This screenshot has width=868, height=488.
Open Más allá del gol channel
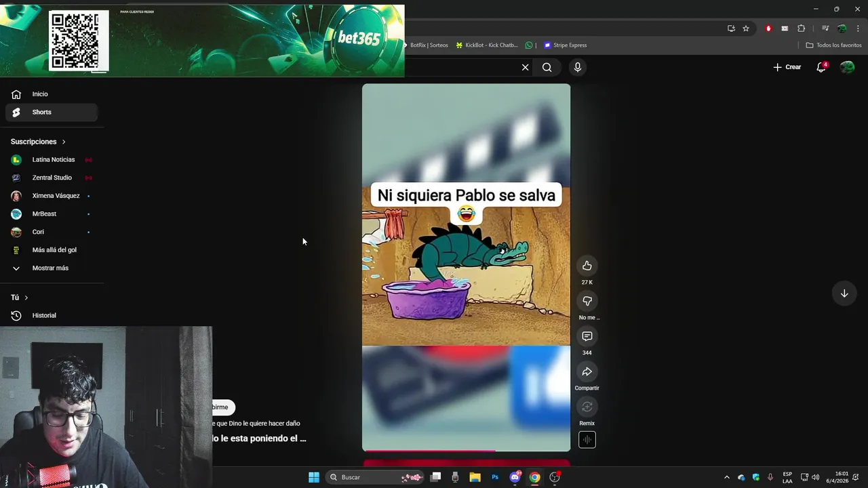52,250
